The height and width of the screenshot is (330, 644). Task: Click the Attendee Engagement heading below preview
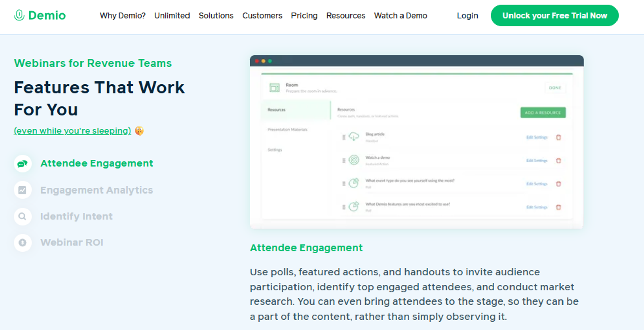tap(306, 248)
